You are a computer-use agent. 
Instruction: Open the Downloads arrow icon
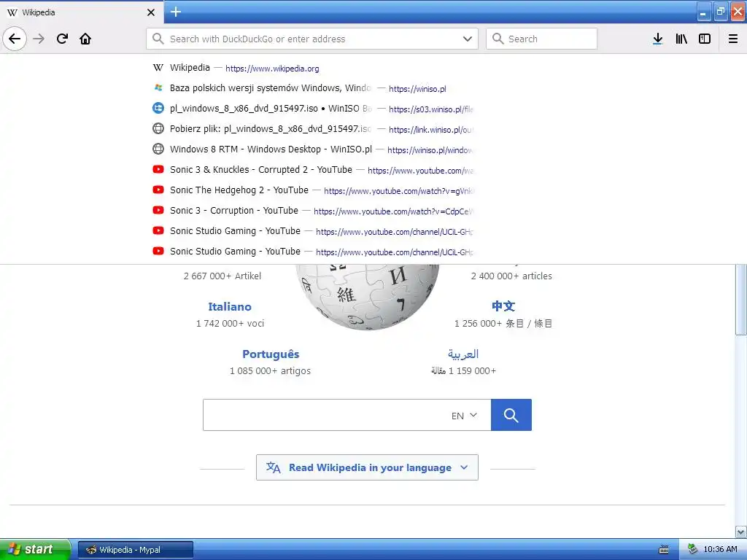tap(658, 39)
